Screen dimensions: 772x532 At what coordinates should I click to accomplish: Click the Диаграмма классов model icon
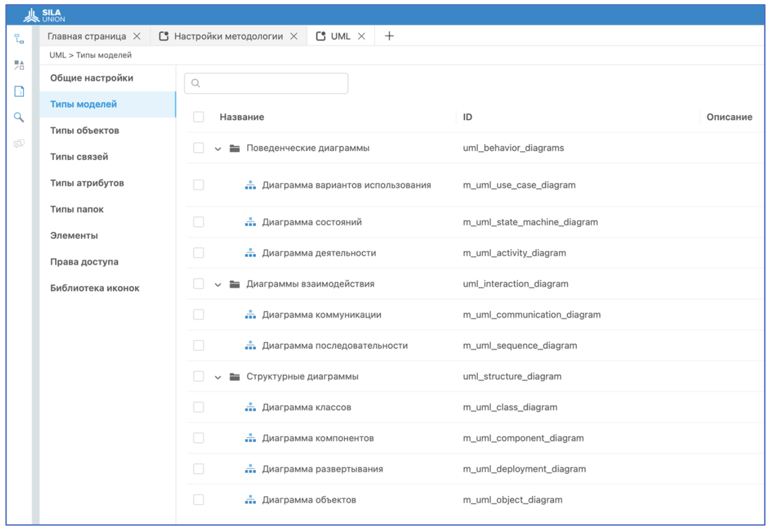click(x=250, y=408)
